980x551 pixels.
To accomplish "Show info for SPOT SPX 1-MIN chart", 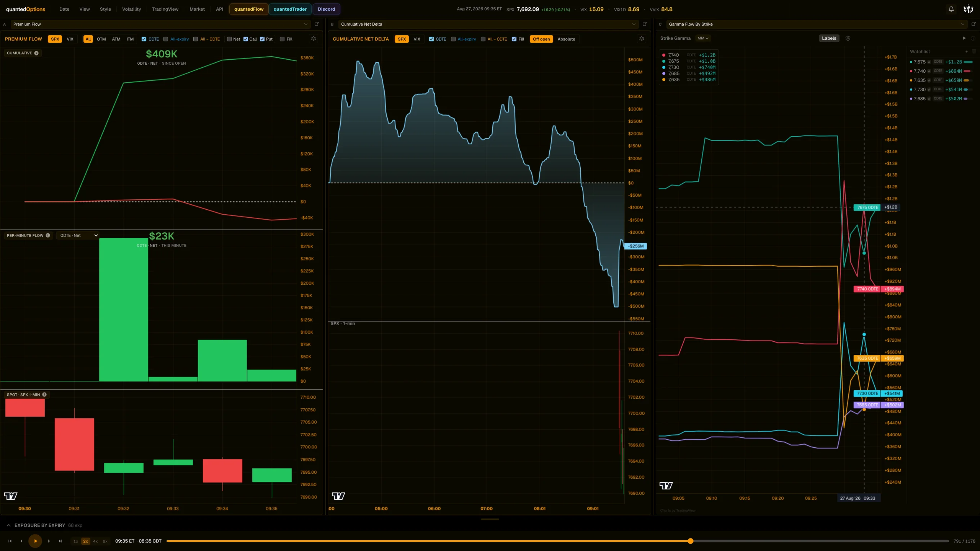I will click(44, 395).
